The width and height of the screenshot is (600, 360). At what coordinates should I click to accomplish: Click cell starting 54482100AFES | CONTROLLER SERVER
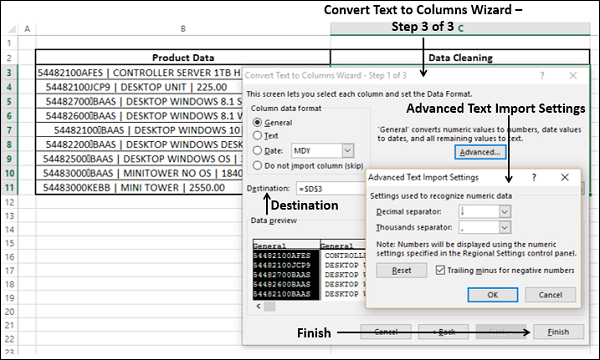point(139,72)
